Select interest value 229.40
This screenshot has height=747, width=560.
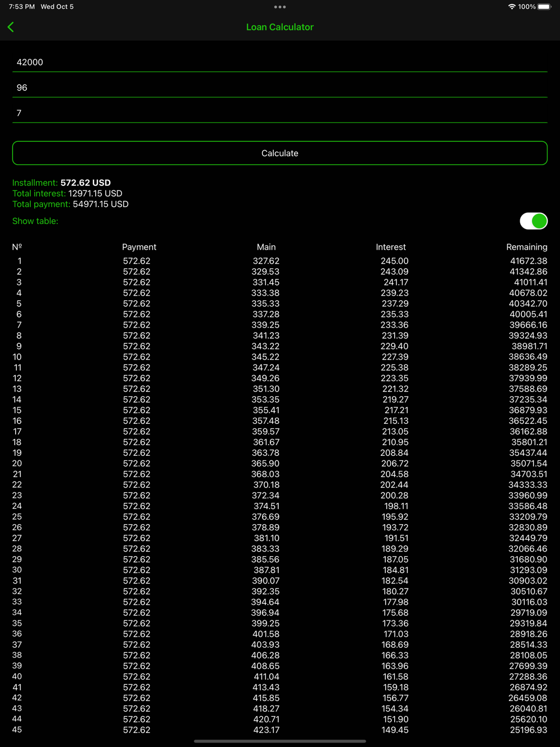[395, 346]
